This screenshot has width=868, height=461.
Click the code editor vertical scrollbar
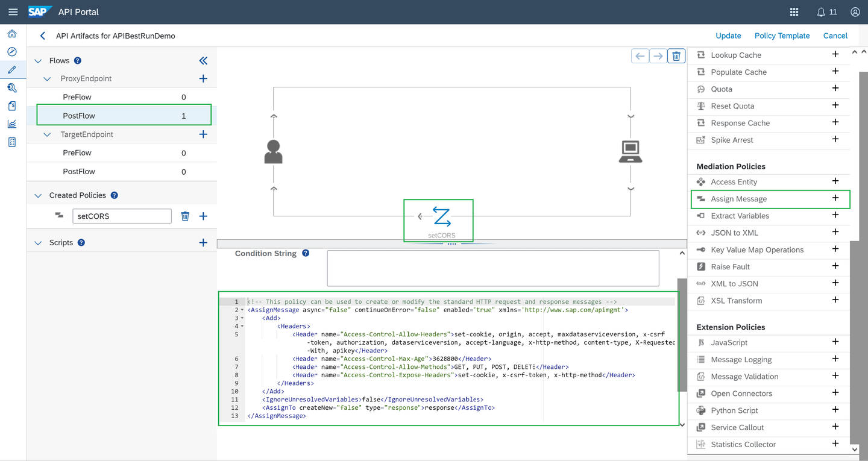[x=681, y=335]
